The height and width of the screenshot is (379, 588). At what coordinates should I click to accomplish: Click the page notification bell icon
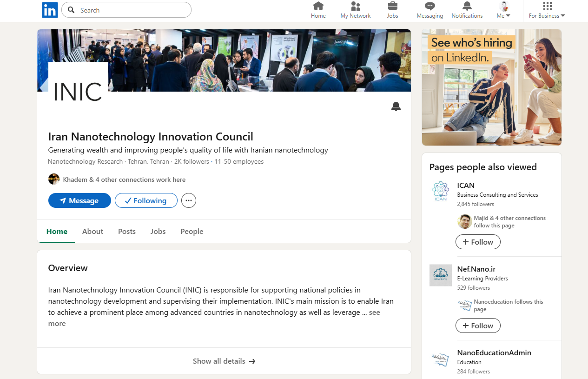[396, 106]
